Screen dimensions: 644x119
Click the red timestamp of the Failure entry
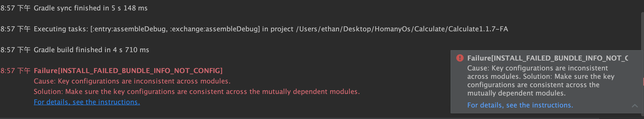pyautogui.click(x=15, y=71)
